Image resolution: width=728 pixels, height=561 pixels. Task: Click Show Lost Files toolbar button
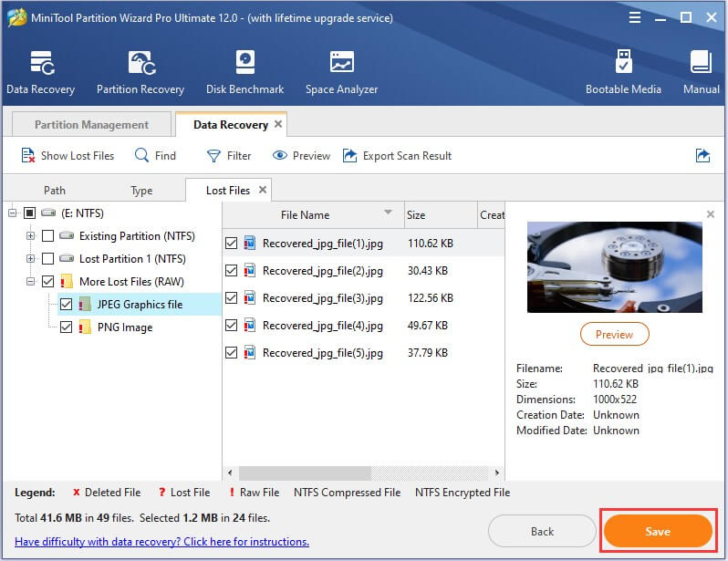coord(68,156)
